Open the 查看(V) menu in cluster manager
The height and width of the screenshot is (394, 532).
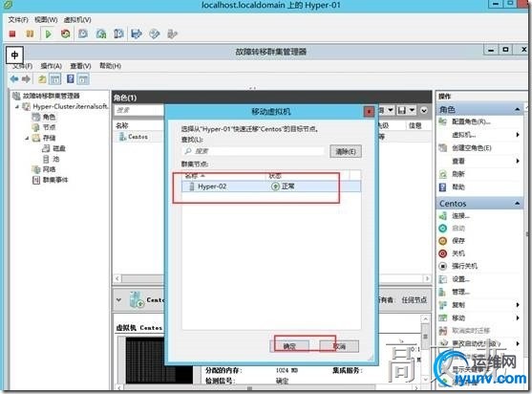[x=80, y=66]
